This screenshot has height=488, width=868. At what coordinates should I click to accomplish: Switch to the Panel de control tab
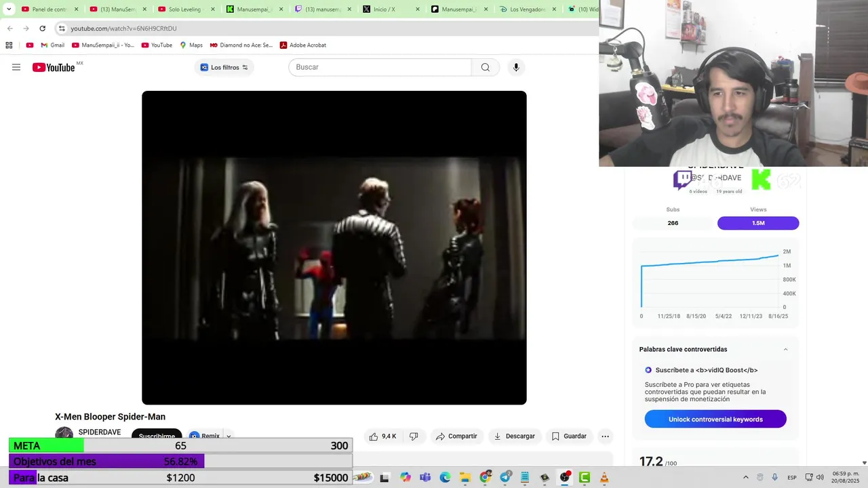pyautogui.click(x=49, y=9)
